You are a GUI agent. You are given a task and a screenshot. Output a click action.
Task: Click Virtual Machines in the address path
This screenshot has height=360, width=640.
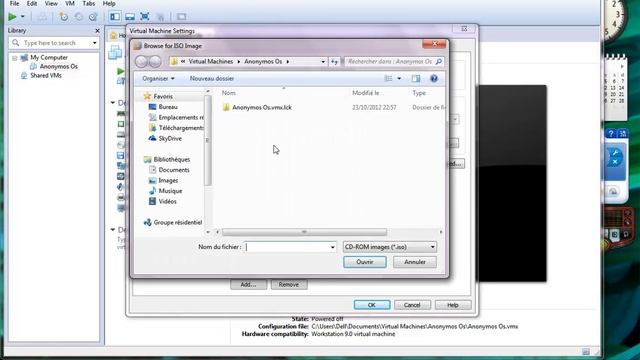coord(211,61)
